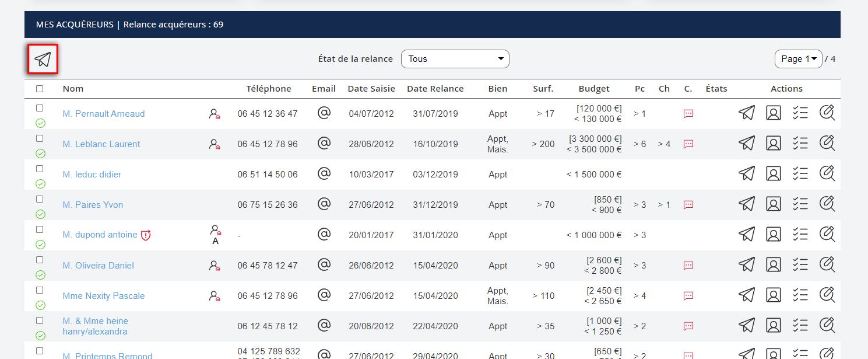Open Mme Nexity Pascale name link
Screen dimensions: 868x359
pyautogui.click(x=104, y=296)
